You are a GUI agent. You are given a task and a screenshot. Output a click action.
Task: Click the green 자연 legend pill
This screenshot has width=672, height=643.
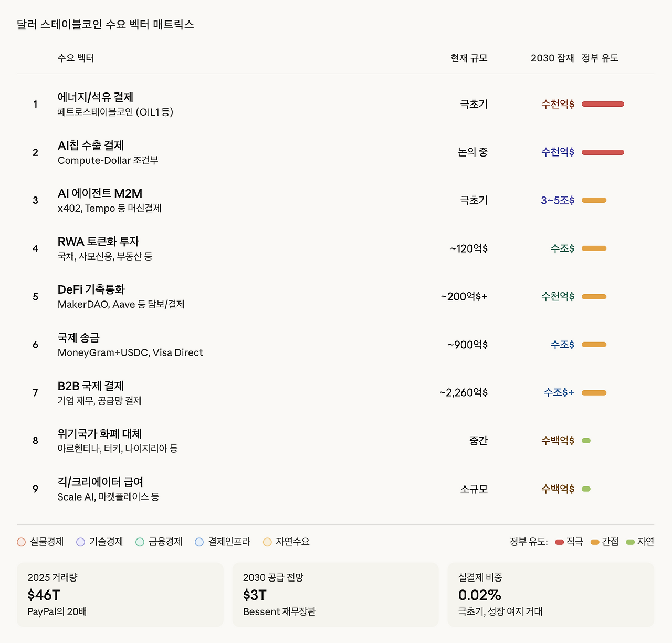[x=631, y=542]
